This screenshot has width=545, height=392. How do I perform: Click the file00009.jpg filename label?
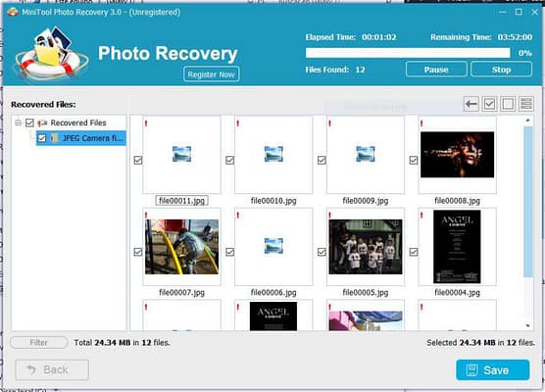pos(366,201)
